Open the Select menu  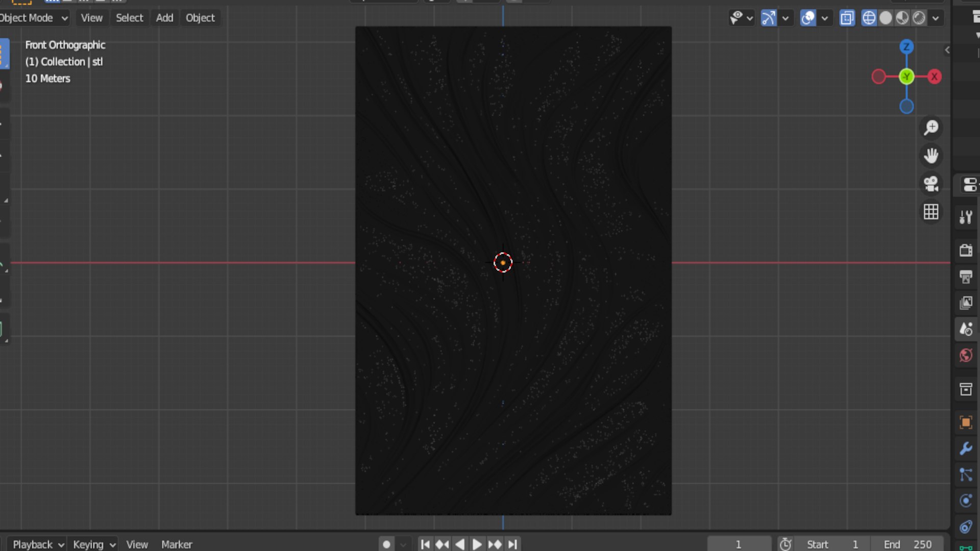(129, 18)
